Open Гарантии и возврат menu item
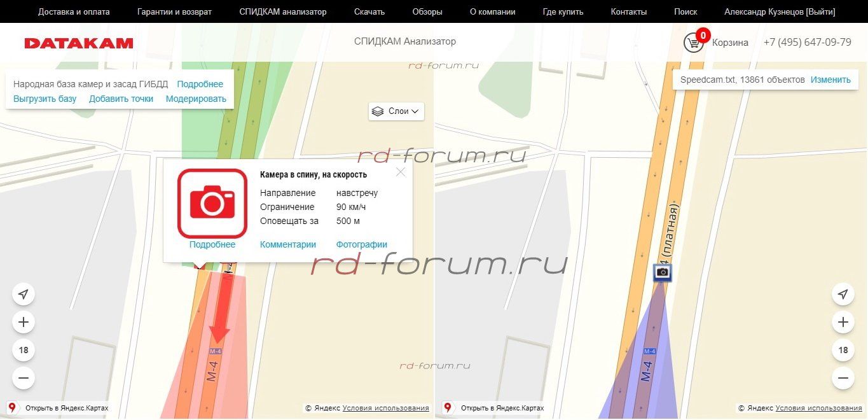The width and height of the screenshot is (868, 420). pyautogui.click(x=174, y=11)
